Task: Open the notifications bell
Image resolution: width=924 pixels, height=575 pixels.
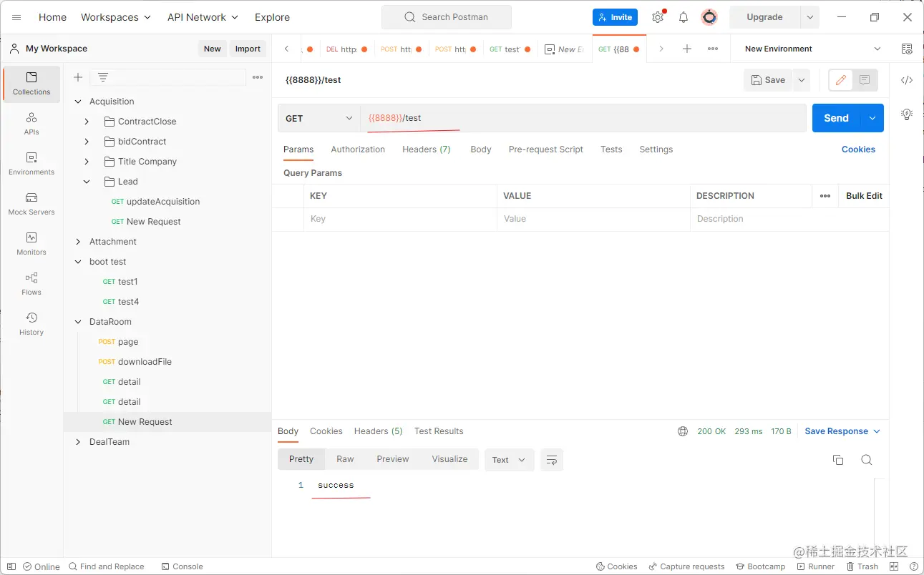Action: click(x=684, y=17)
